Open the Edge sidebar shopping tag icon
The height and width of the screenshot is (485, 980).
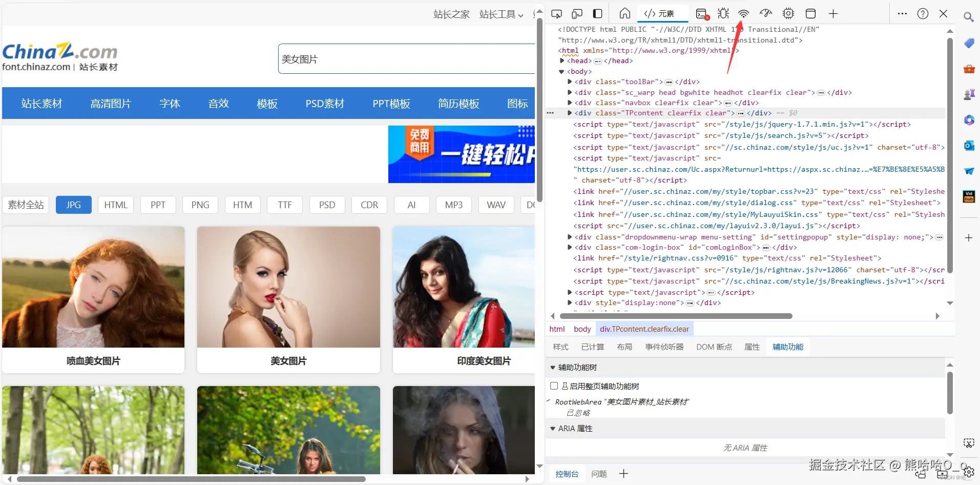pyautogui.click(x=969, y=43)
